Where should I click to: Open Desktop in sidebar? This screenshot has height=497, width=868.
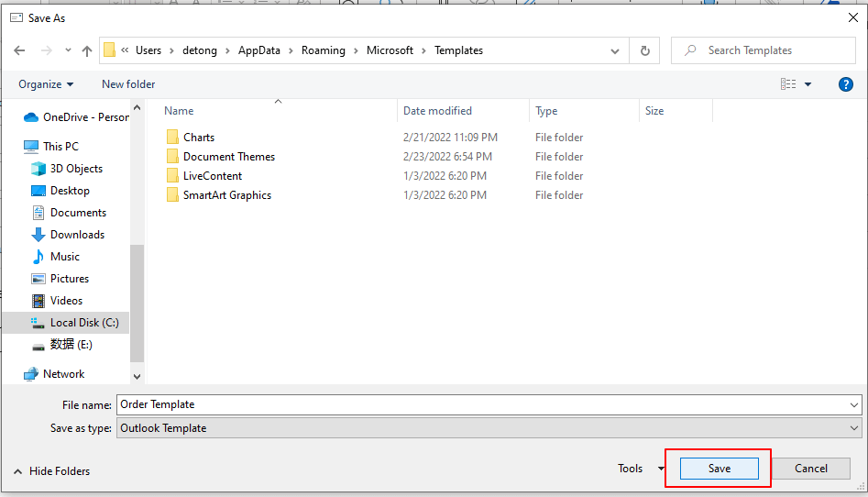click(60, 191)
